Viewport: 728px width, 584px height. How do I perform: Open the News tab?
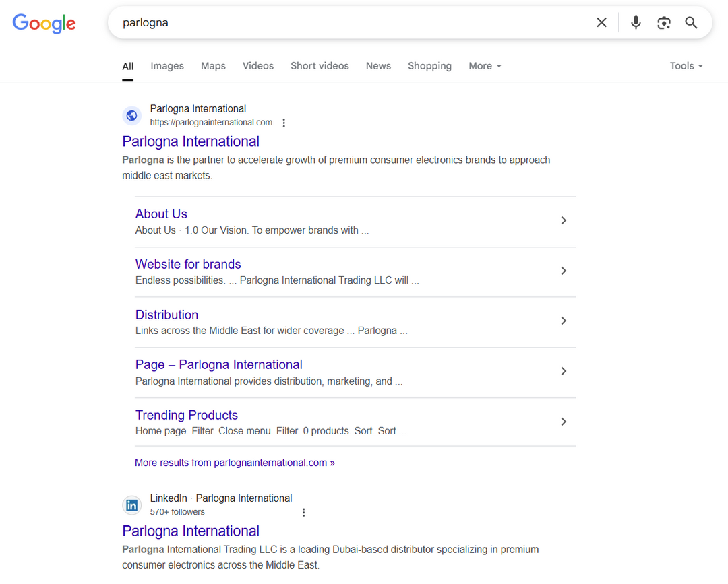point(378,66)
